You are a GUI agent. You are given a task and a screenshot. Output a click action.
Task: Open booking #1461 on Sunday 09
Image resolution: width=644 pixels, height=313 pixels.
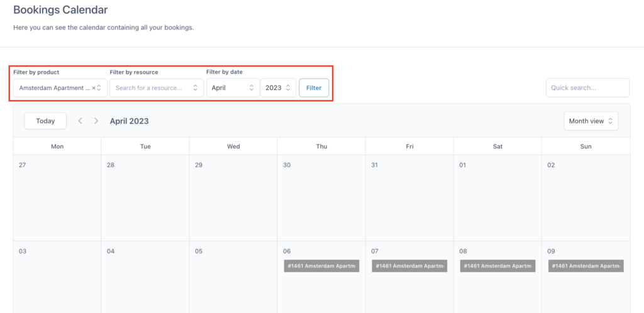[586, 266]
